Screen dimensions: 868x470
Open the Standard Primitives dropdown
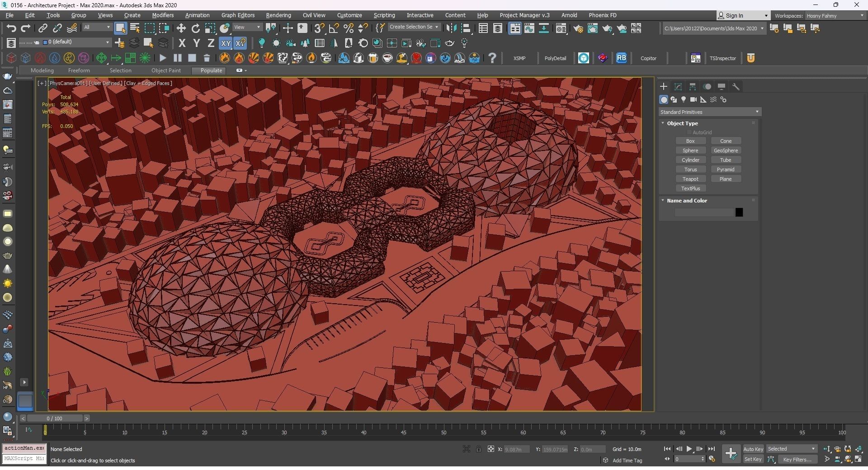tap(710, 112)
